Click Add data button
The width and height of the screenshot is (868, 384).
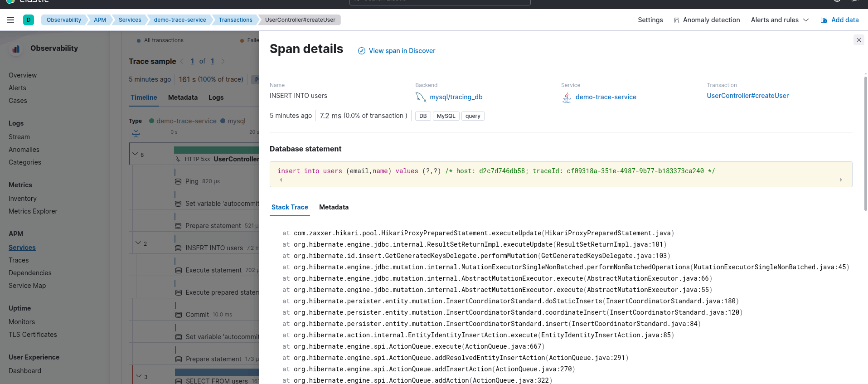[839, 20]
